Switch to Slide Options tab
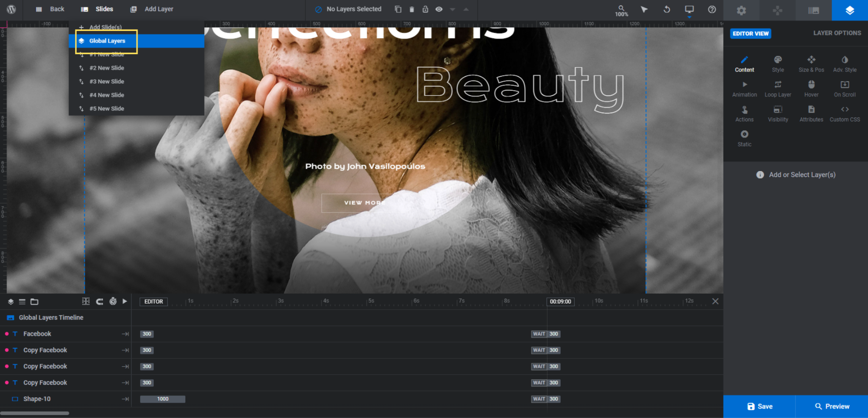 click(x=813, y=10)
